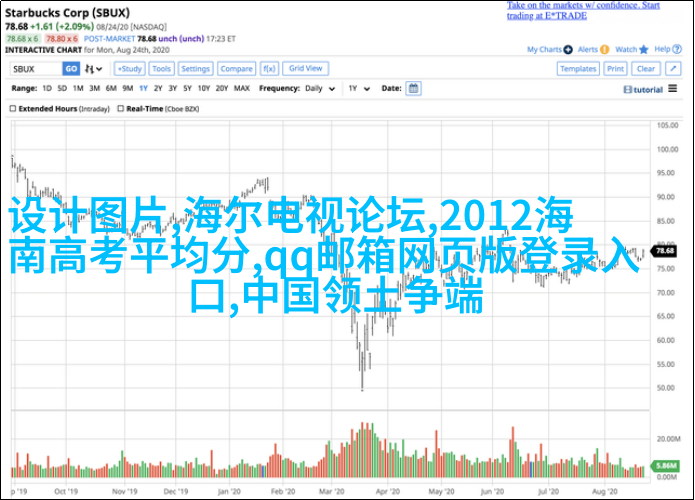Image resolution: width=695 pixels, height=500 pixels.
Task: Switch range to 3M
Action: (x=94, y=89)
